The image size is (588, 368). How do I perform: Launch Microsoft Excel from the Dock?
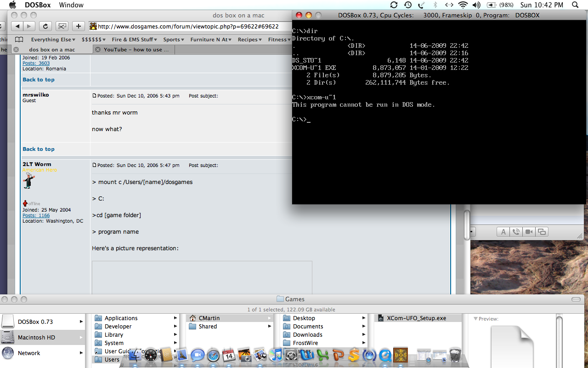322,355
